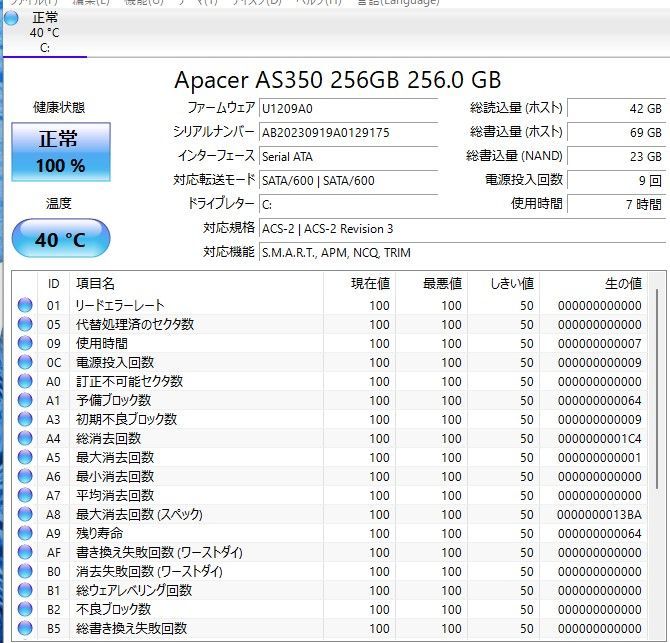
Task: Click the serial number field AB20230919A0129175
Action: tap(348, 132)
